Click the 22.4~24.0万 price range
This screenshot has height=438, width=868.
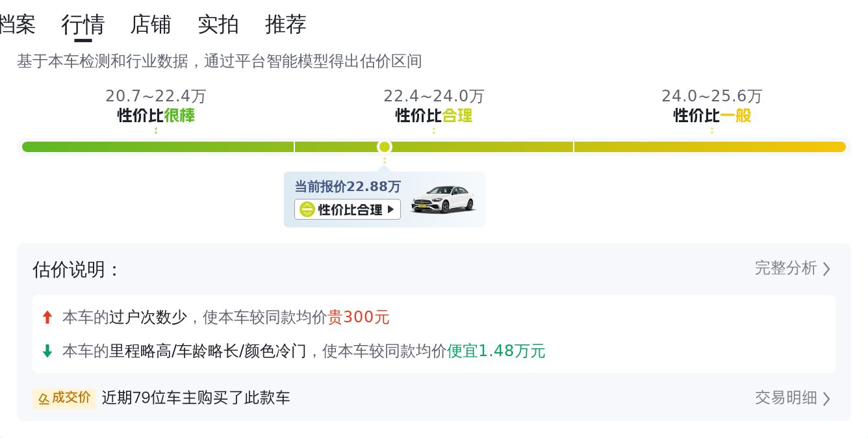pos(434,96)
